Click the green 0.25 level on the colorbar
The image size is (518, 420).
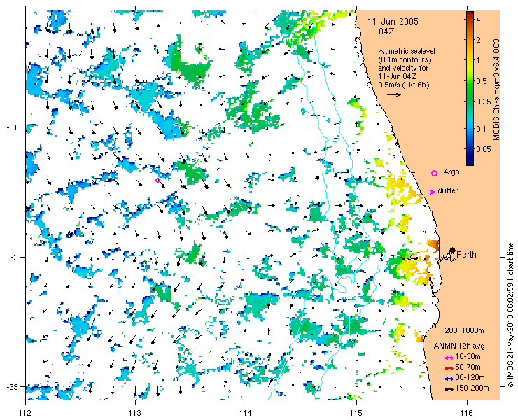pyautogui.click(x=470, y=101)
